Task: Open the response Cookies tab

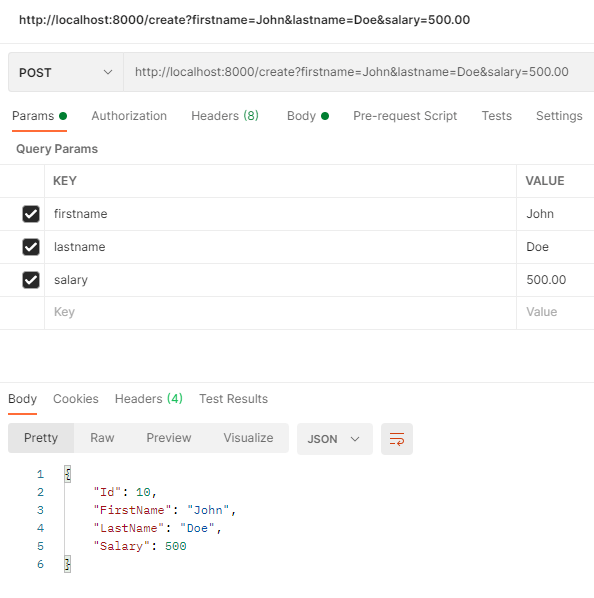Action: (x=75, y=399)
